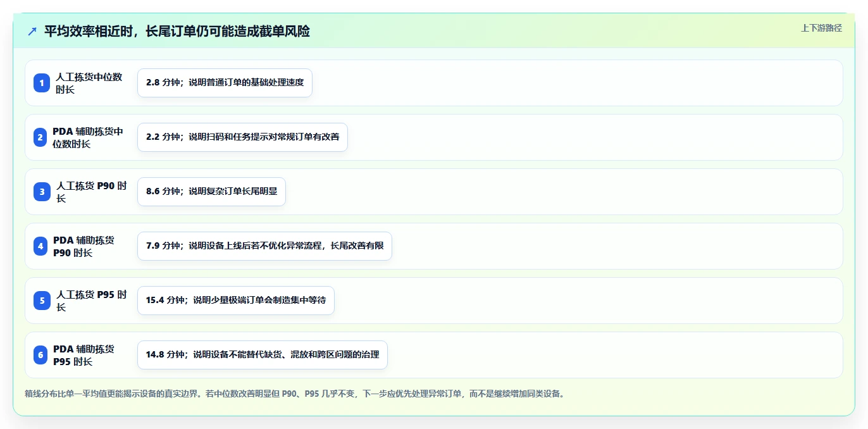Select the label 人工拣货 P90 时长

click(x=92, y=192)
